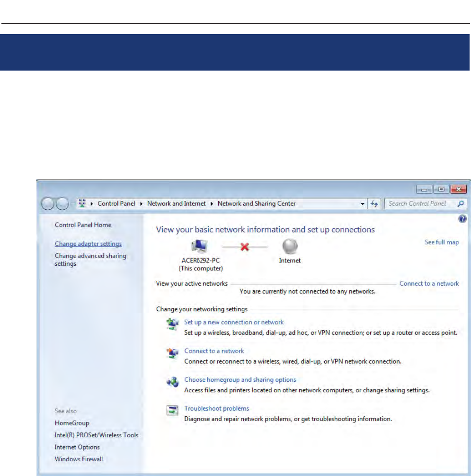Screen dimensions: 471x476
Task: Click the homegroup and sharing options icon
Action: pyautogui.click(x=172, y=382)
